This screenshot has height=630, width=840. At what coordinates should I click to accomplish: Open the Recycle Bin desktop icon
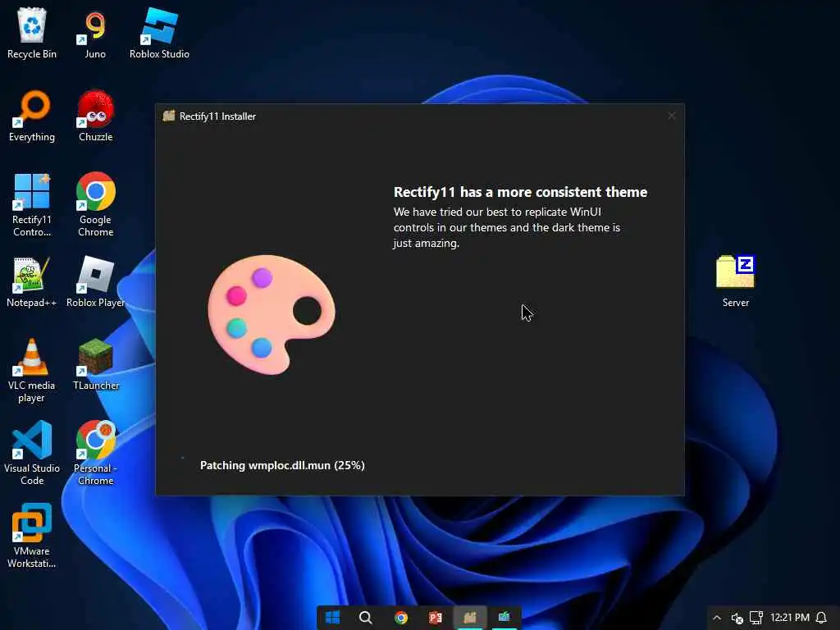coord(32,32)
